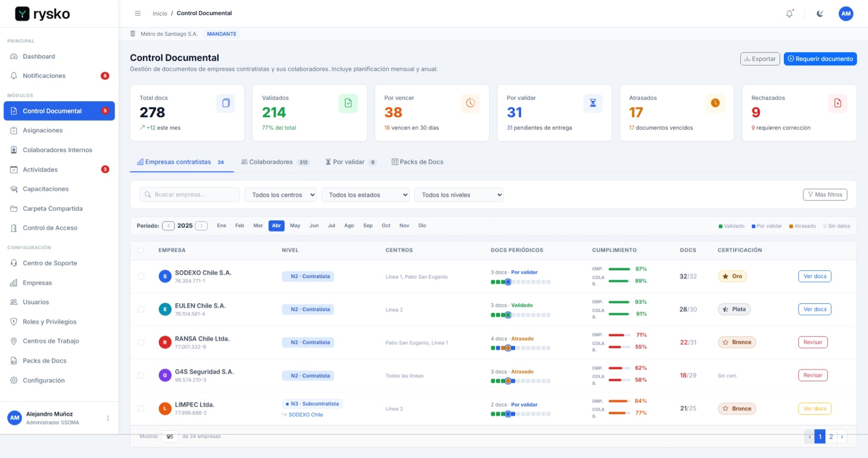The width and height of the screenshot is (868, 458).
Task: Go to next year in Periodo
Action: (201, 226)
